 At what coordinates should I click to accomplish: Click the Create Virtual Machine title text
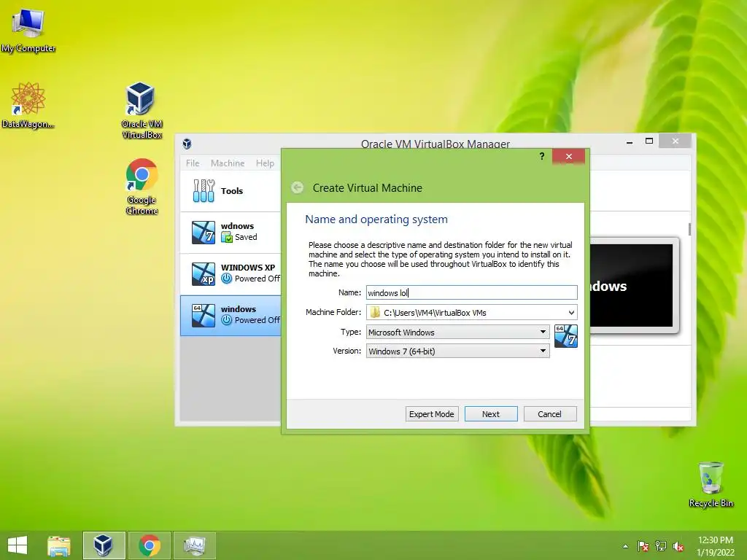[x=368, y=187]
